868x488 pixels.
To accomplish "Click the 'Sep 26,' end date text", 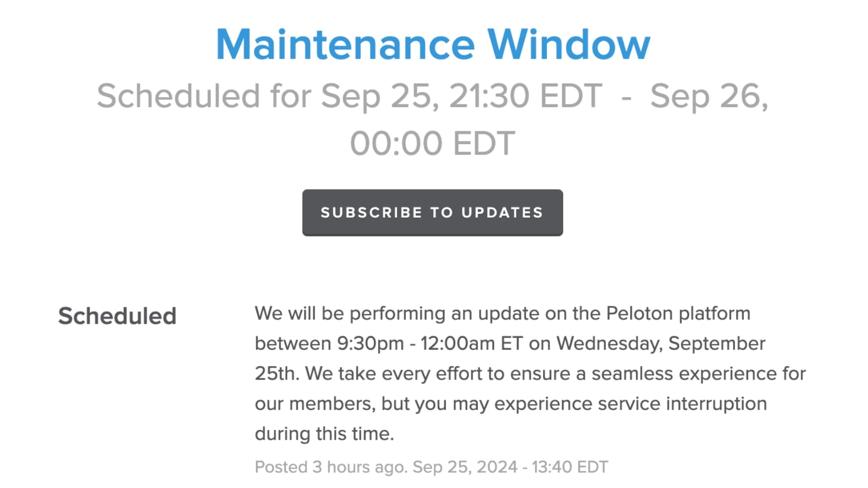I will (709, 96).
